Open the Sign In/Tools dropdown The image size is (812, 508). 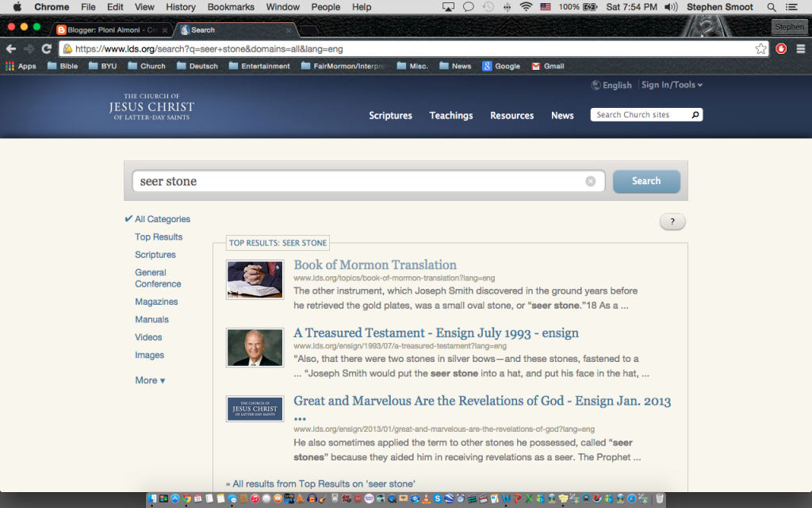(672, 84)
